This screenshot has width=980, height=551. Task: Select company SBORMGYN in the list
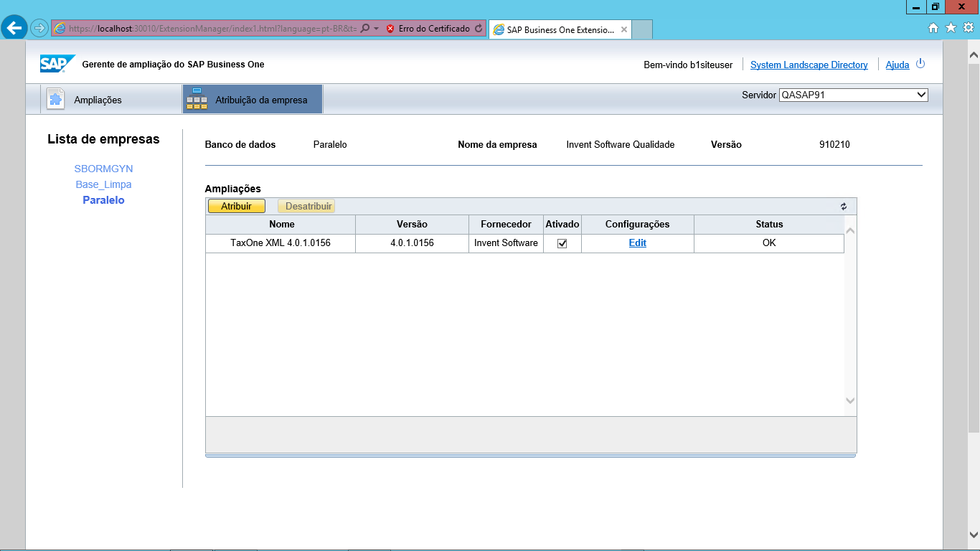pos(103,169)
